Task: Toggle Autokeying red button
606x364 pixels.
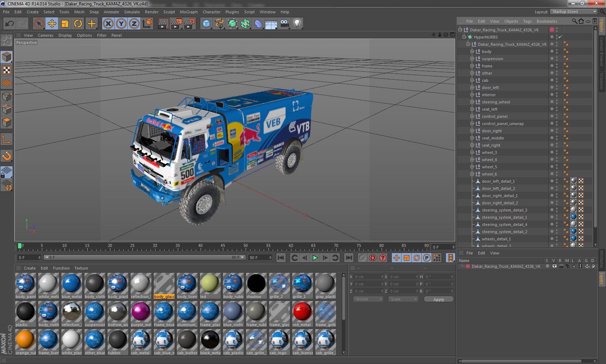Action: 373,258
